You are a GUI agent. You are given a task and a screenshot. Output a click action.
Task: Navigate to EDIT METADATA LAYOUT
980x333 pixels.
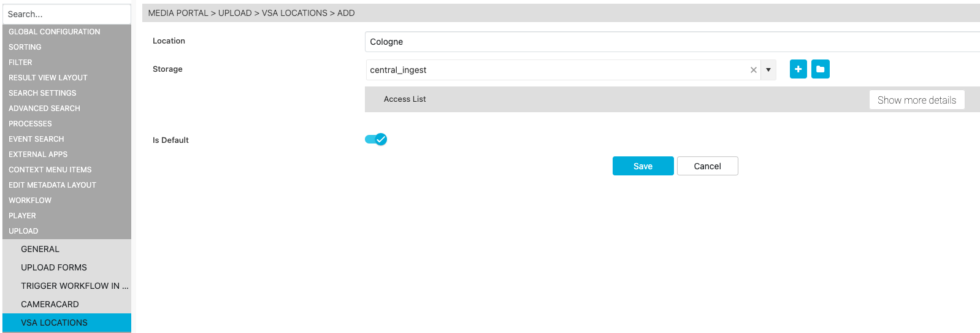[52, 185]
